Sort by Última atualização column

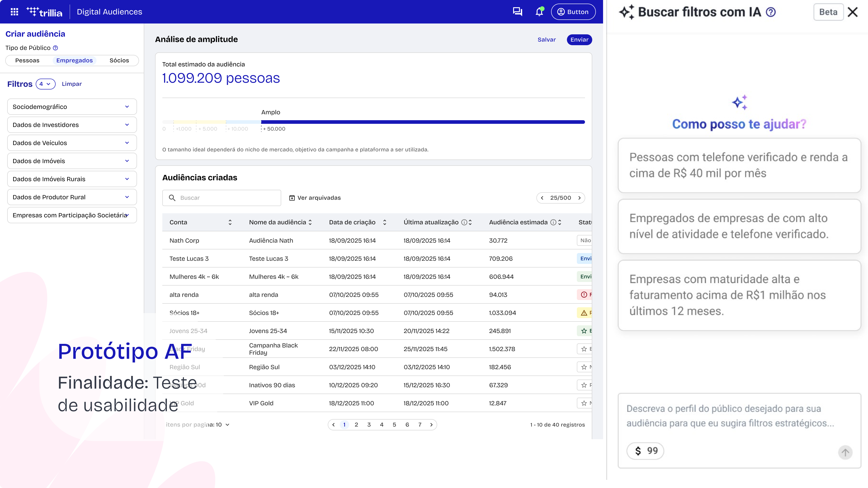pyautogui.click(x=470, y=222)
